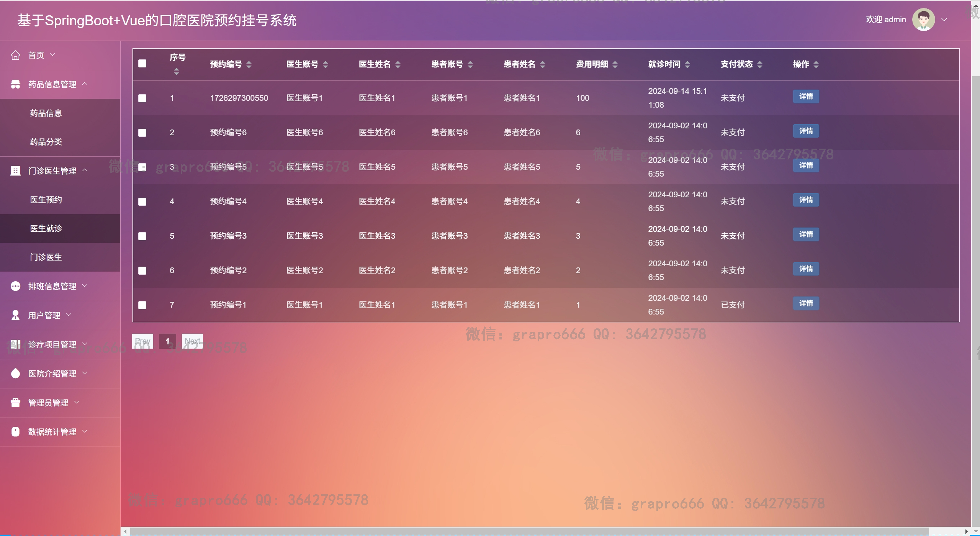Click the car icon for 药品信息管理
The width and height of the screenshot is (980, 536).
point(15,84)
